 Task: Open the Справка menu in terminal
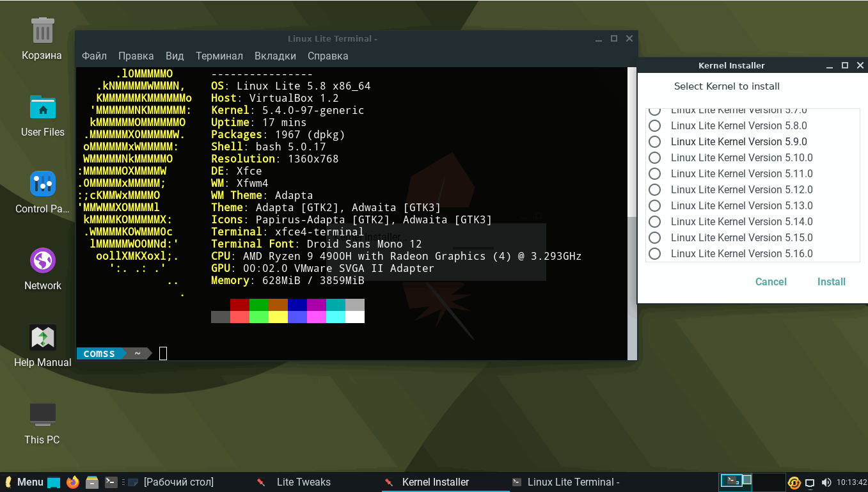pos(328,56)
